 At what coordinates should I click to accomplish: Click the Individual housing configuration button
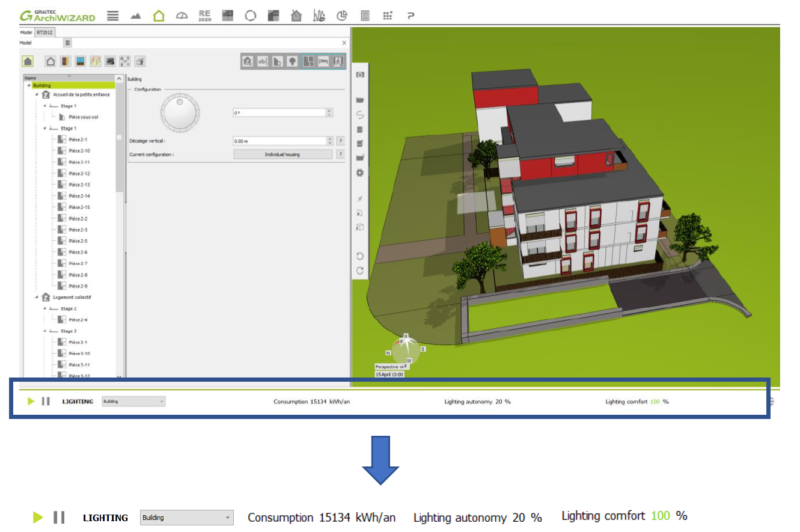click(x=282, y=154)
